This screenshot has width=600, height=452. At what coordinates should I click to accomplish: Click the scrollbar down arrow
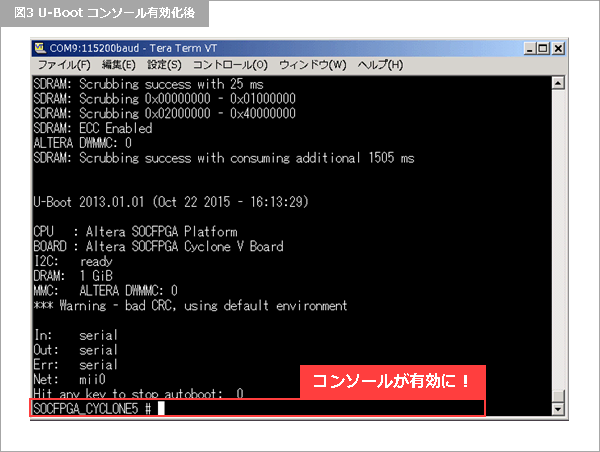558,409
